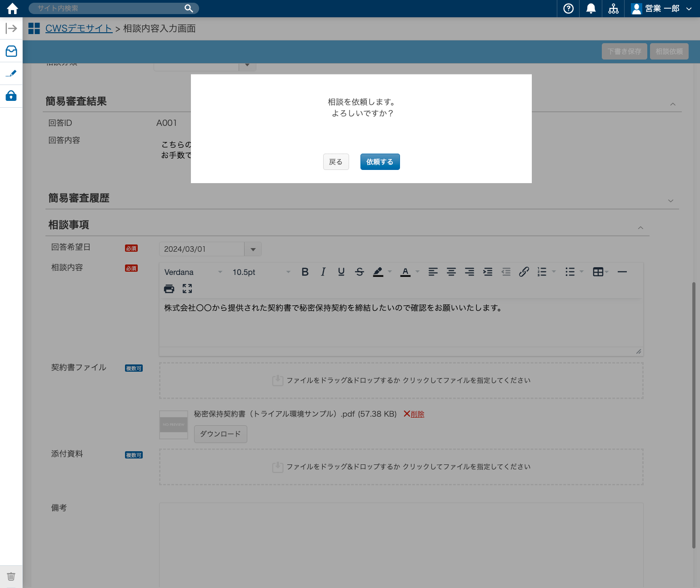This screenshot has height=588, width=700.
Task: Click the trash icon in sidebar
Action: coord(11,576)
